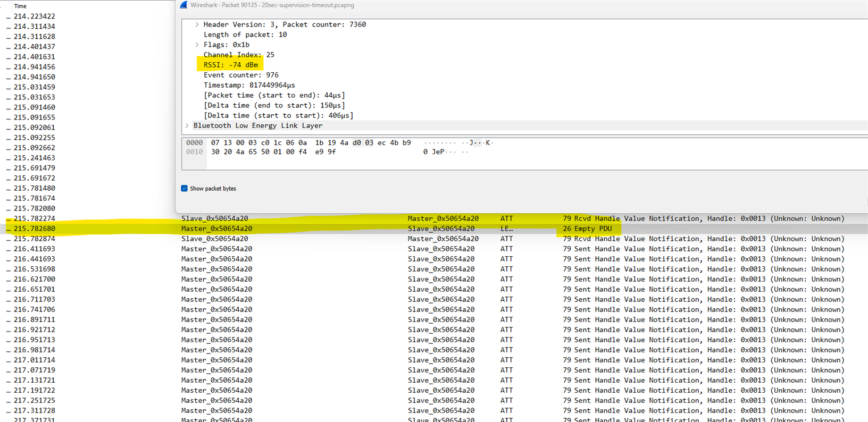The width and height of the screenshot is (868, 422).
Task: Select the Empty PDU packet at 215.782680
Action: tap(434, 229)
